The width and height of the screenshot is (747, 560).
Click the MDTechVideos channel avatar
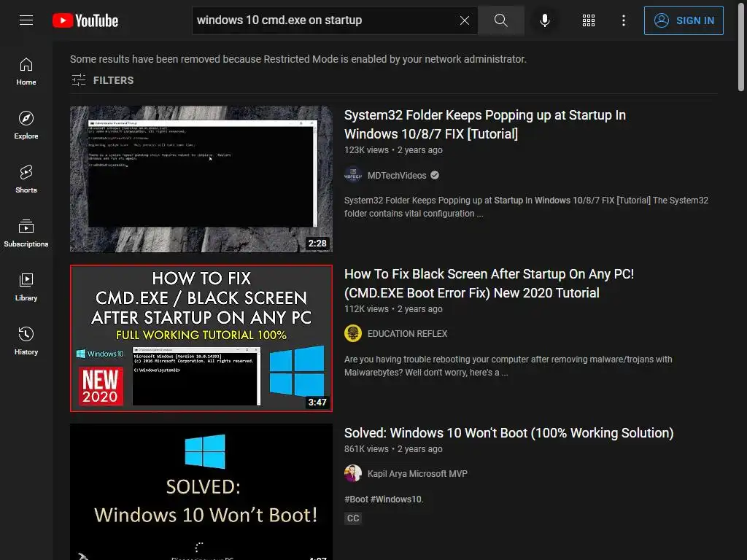353,175
